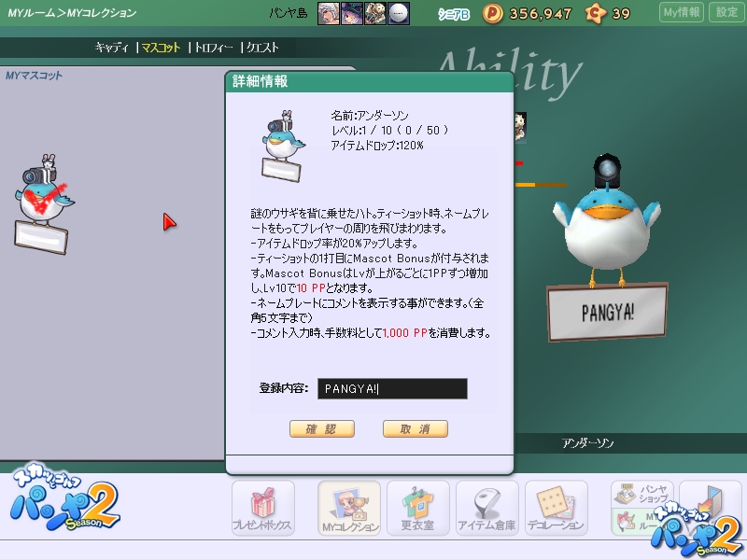Click the 取消 cancel button
This screenshot has height=560, width=747.
pos(416,428)
